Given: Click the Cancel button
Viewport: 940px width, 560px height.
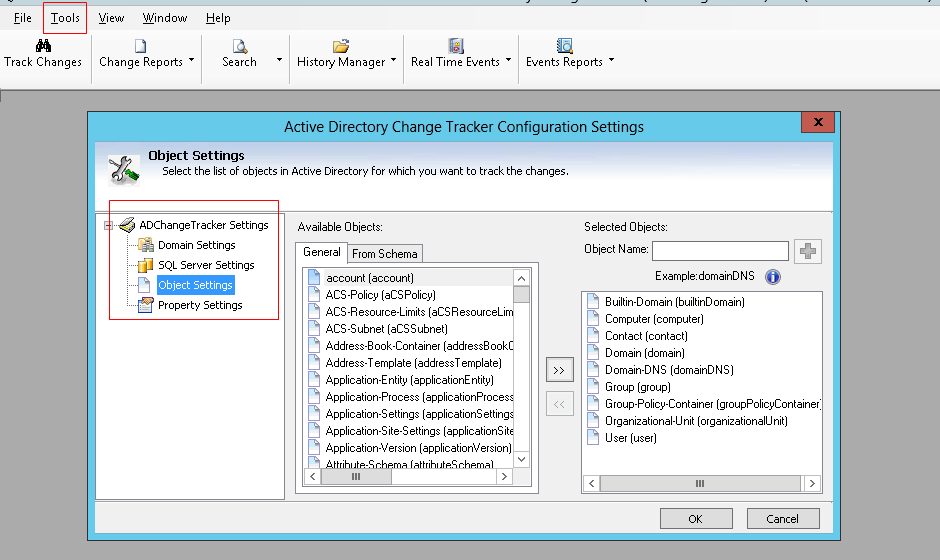Looking at the screenshot, I should pos(783,519).
